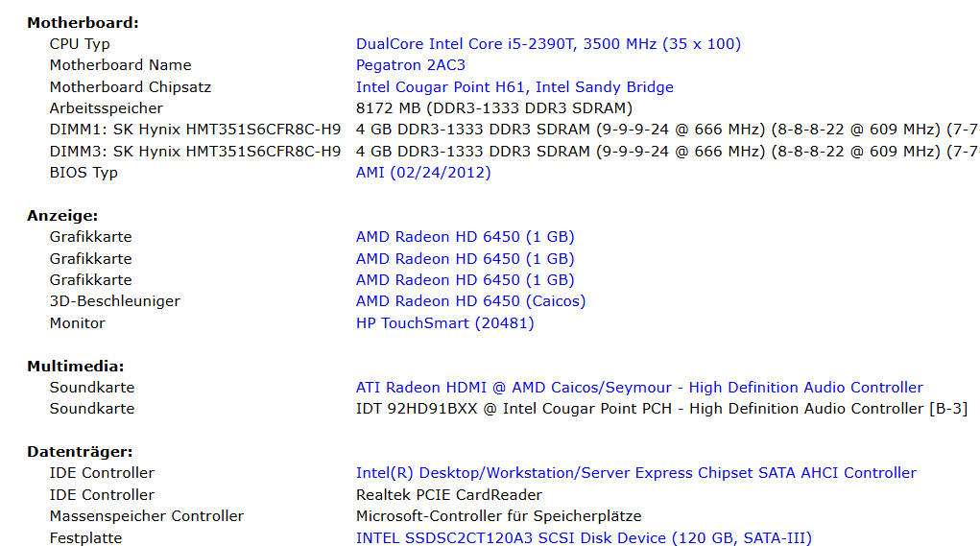Click the Massenspeicher Controller label

click(147, 516)
